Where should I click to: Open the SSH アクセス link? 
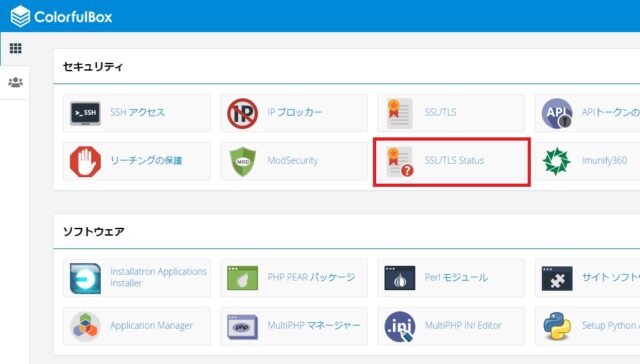click(x=138, y=112)
